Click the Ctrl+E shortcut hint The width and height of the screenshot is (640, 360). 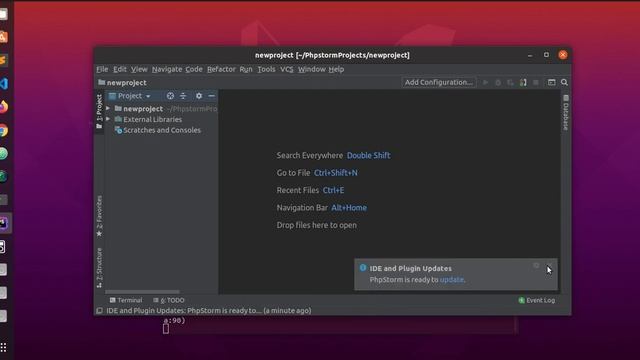[x=333, y=191]
